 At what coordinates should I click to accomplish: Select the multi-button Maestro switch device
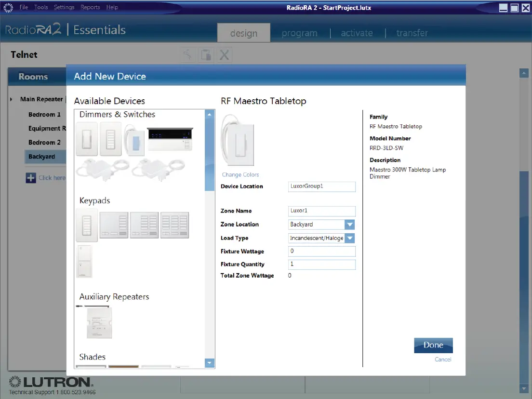(x=111, y=140)
